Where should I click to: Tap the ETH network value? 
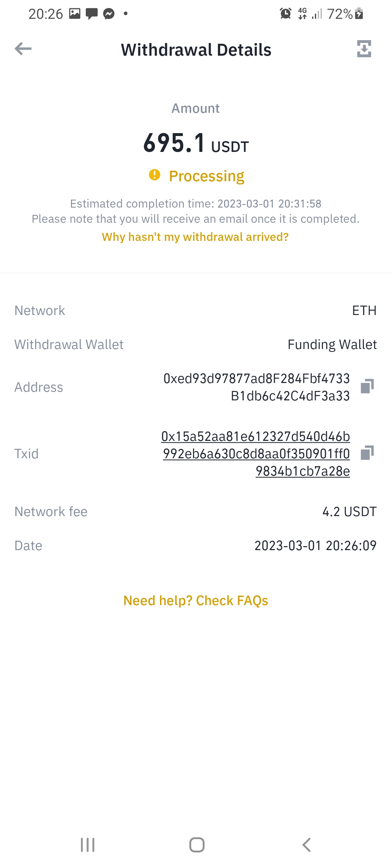point(364,311)
